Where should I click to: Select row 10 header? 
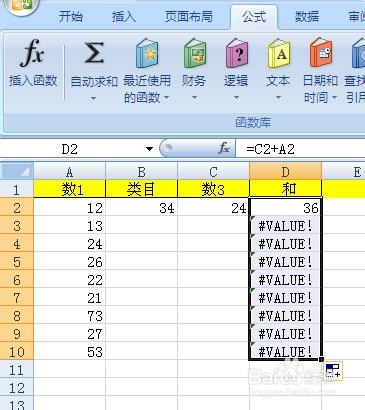click(x=17, y=351)
